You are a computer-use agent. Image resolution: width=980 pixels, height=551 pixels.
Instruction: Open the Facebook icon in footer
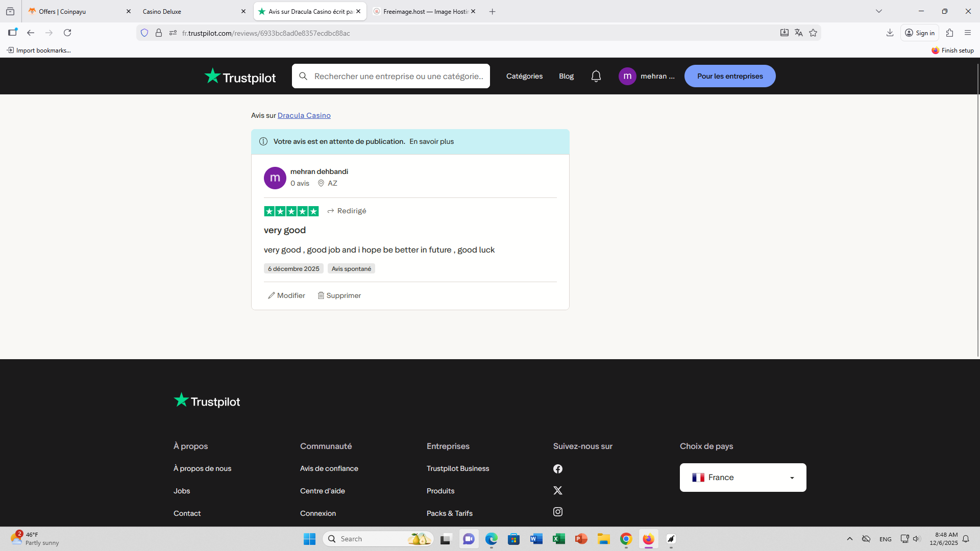pos(558,469)
